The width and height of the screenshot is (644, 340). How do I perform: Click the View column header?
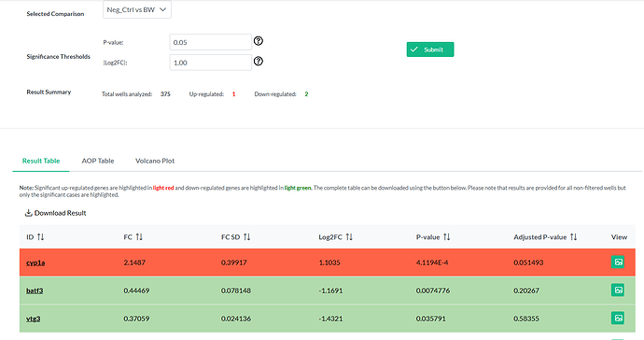619,237
